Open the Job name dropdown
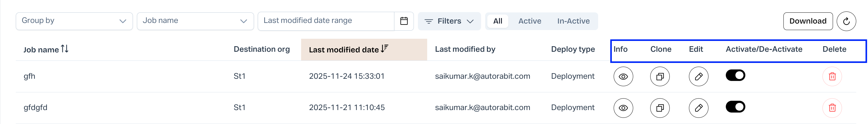This screenshot has width=868, height=124. click(x=195, y=21)
